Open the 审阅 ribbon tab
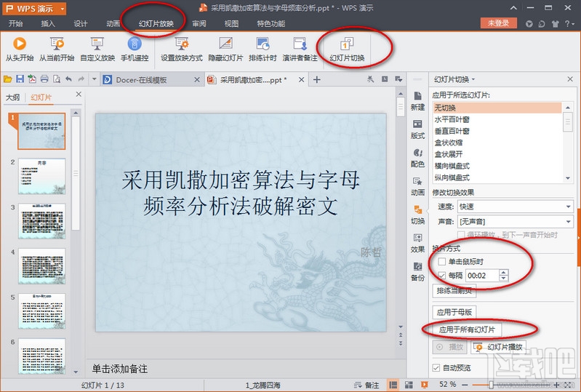Image resolution: width=581 pixels, height=392 pixels. (199, 23)
